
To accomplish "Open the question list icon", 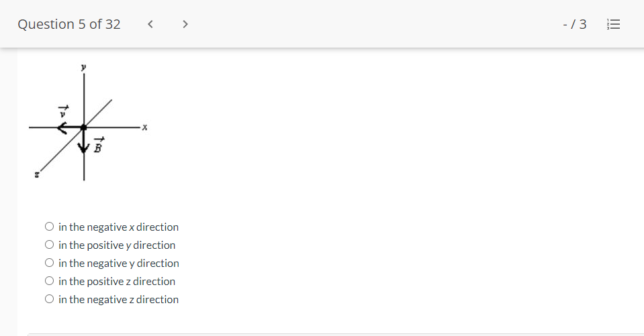I will click(613, 24).
